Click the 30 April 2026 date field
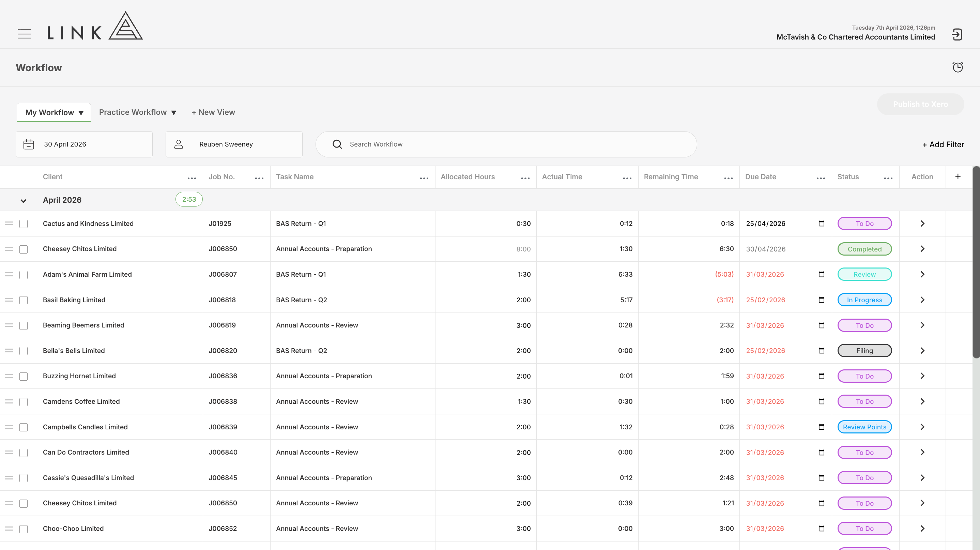Image resolution: width=980 pixels, height=550 pixels. click(84, 144)
